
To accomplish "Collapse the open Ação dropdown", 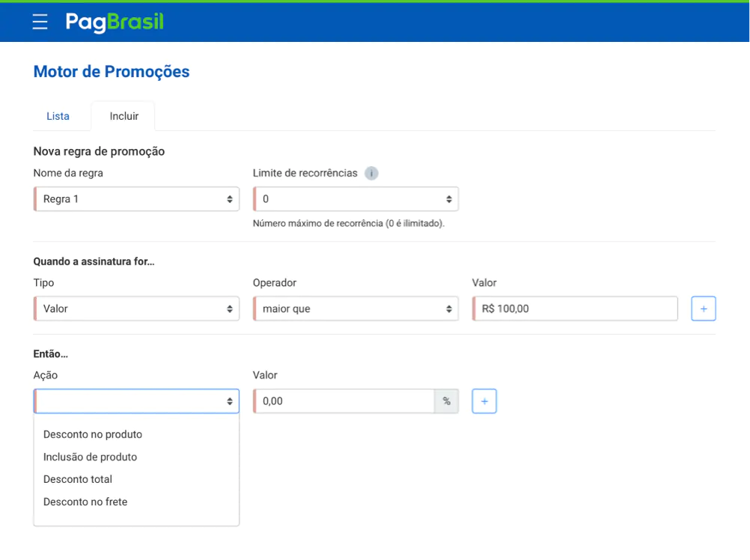I will pos(136,401).
